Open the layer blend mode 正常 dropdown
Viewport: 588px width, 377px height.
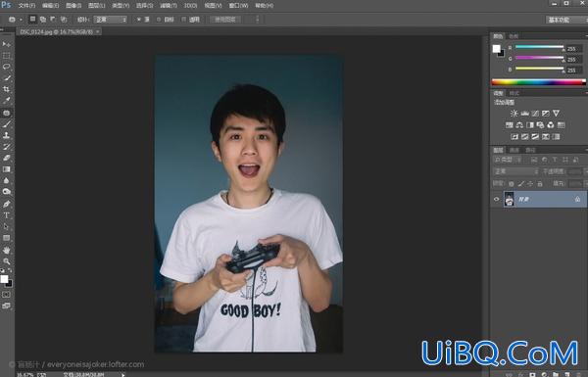click(515, 171)
